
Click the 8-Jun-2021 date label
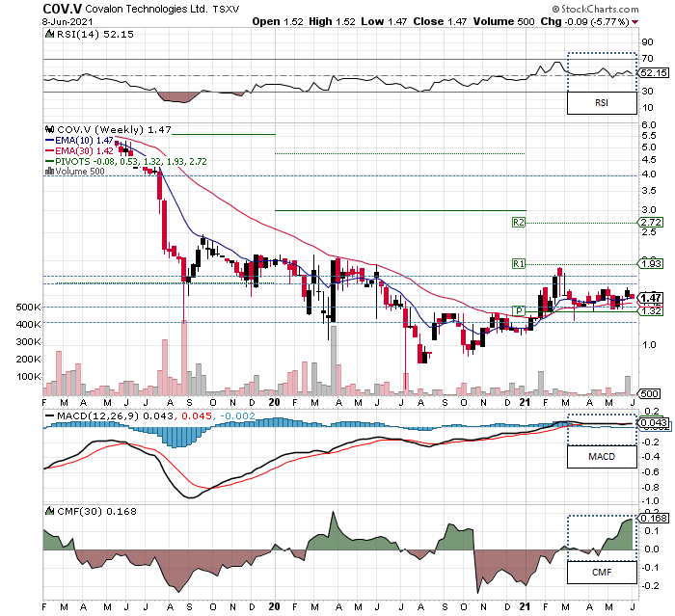point(67,21)
